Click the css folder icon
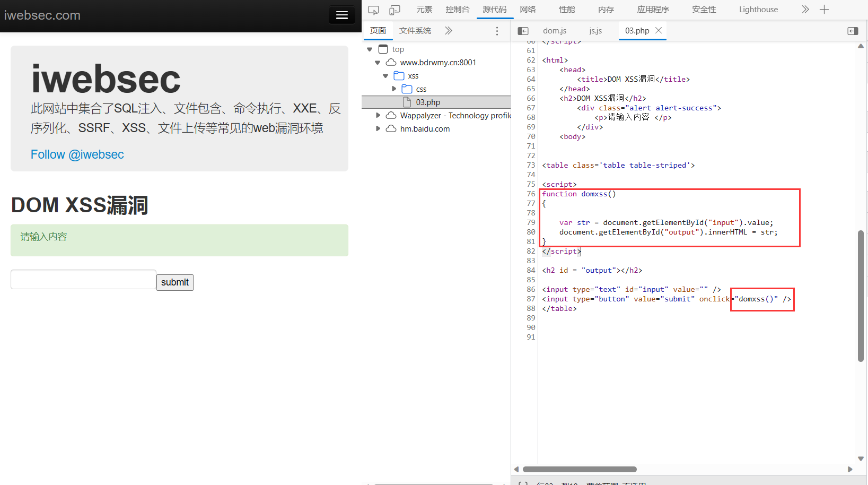868x485 pixels. (x=407, y=89)
